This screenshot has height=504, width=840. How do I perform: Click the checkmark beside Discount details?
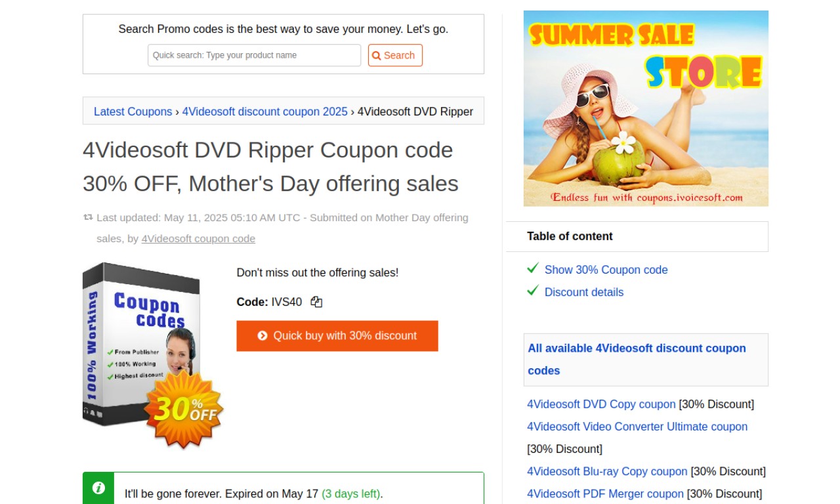(533, 291)
